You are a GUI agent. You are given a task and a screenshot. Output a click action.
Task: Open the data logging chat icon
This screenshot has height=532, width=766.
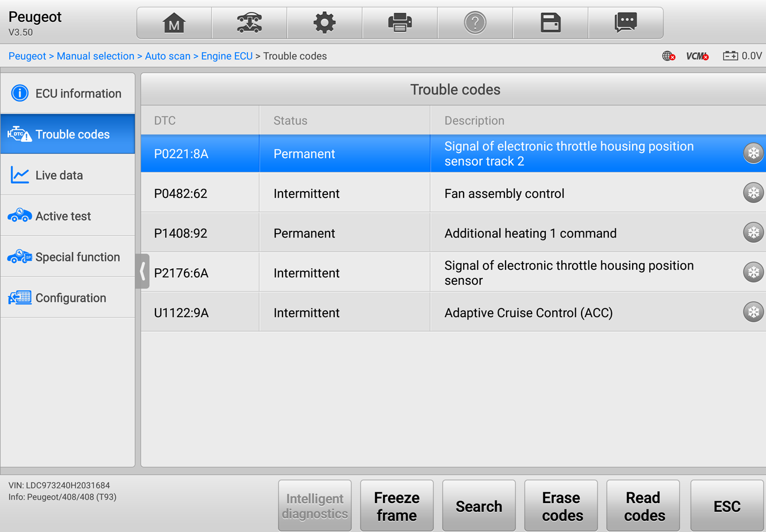625,22
